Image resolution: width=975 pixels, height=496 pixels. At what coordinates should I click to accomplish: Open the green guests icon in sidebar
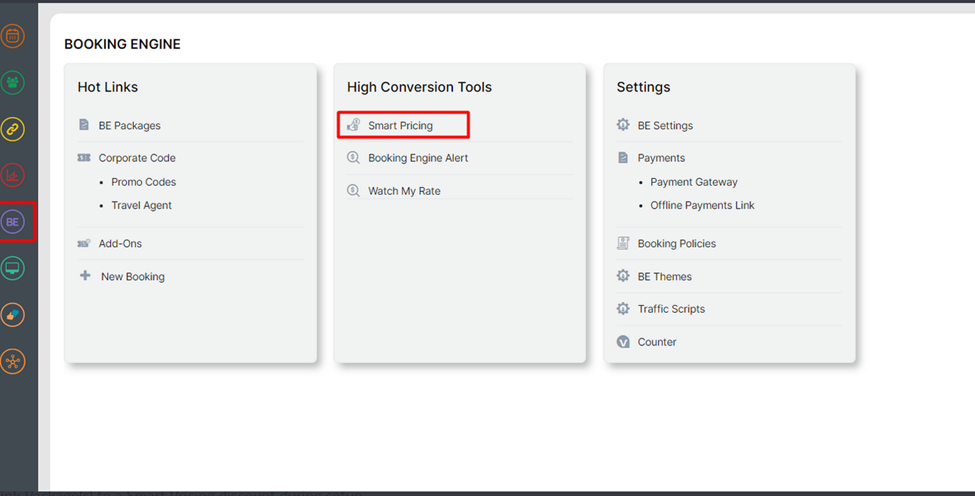[x=13, y=83]
